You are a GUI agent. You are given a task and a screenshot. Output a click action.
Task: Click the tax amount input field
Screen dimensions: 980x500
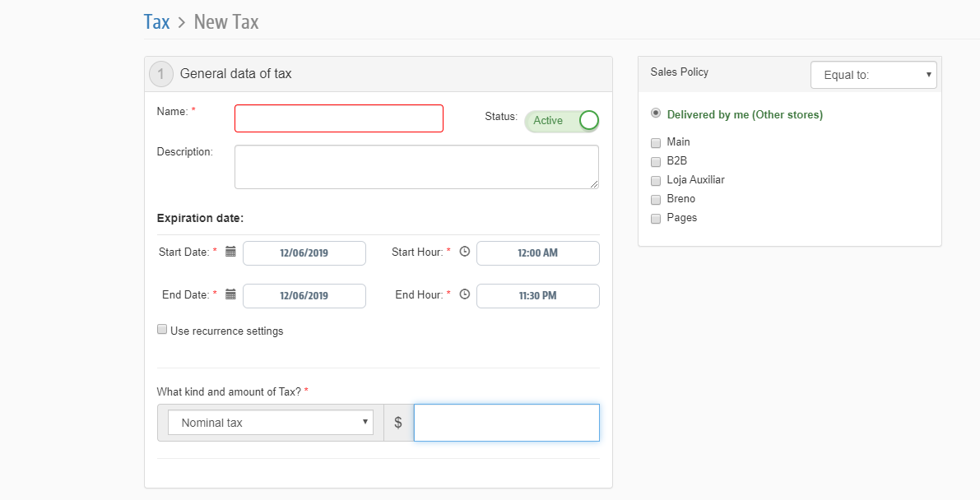[506, 423]
